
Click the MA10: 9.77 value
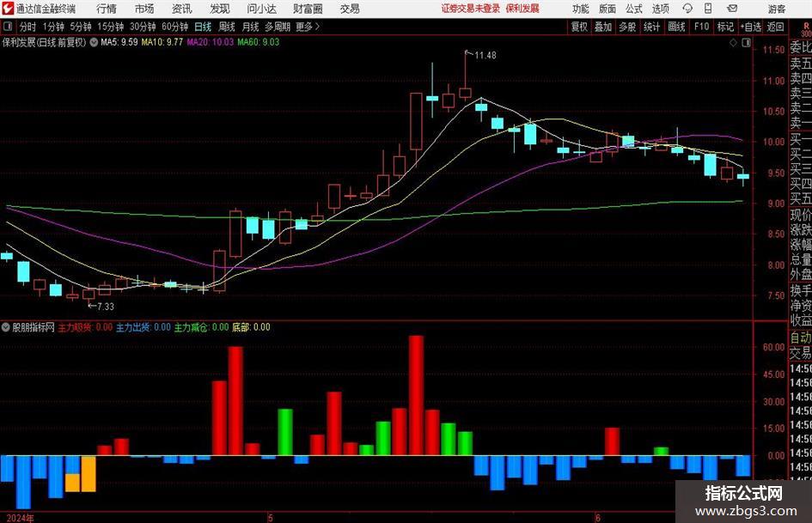click(x=162, y=42)
